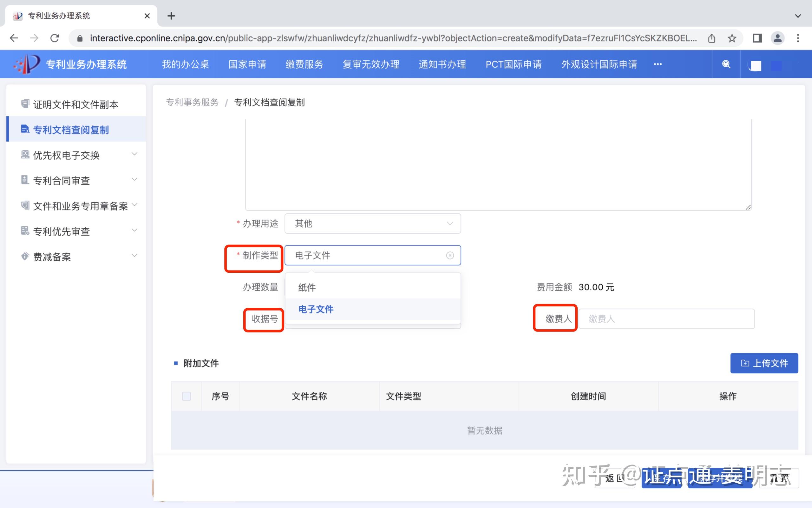
Task: Clear the 制作类型 field with the x icon
Action: click(x=450, y=255)
